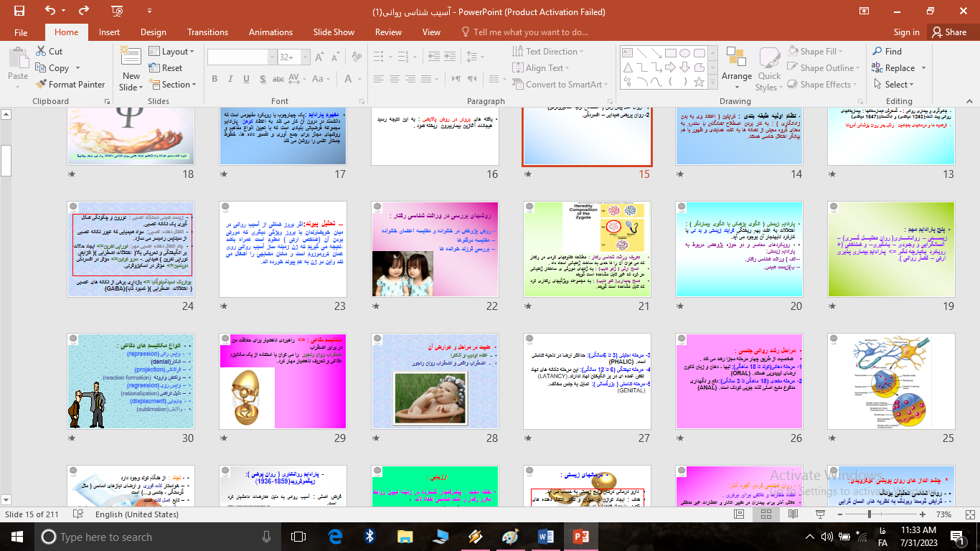Screen dimensions: 980x551
Task: Click the Save icon in title bar
Action: [19, 11]
